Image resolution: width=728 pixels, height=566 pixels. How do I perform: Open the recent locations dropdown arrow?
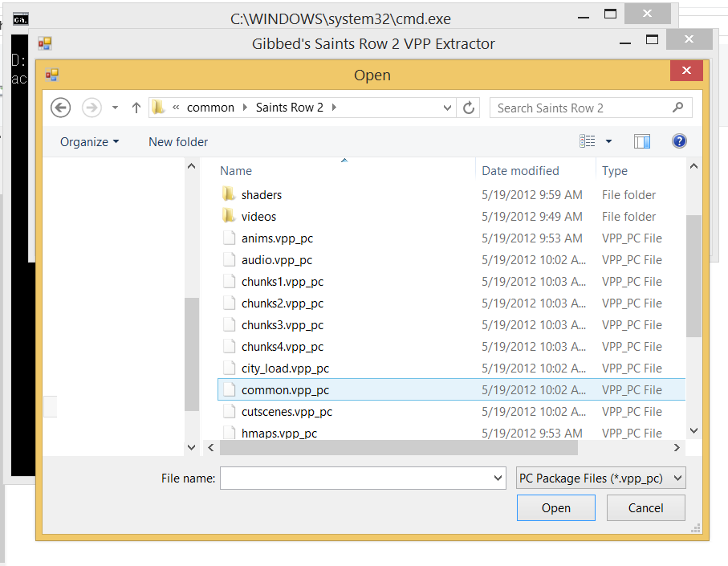pyautogui.click(x=115, y=108)
